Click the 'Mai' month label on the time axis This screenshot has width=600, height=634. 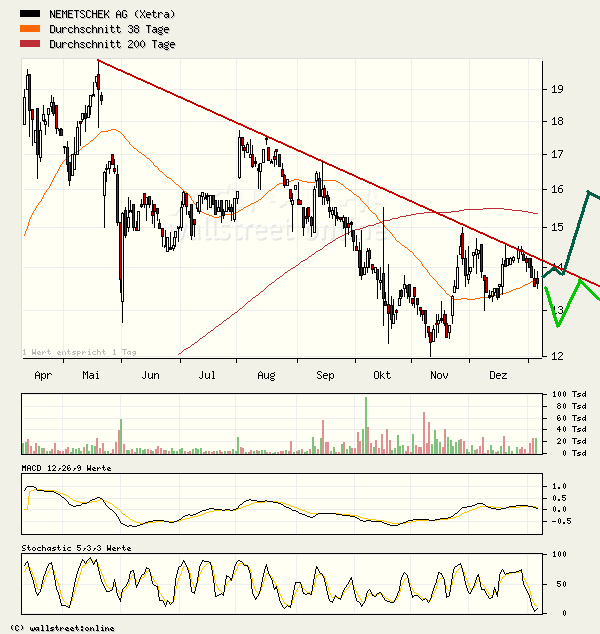[x=91, y=375]
